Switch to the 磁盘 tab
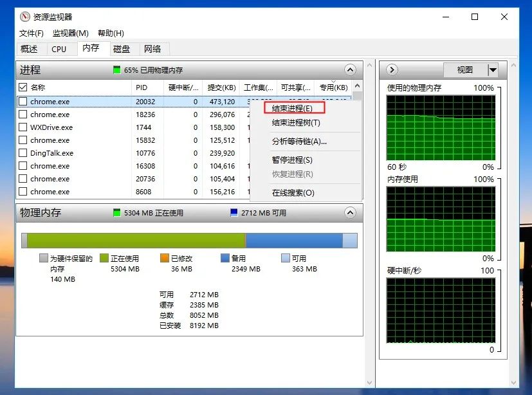 click(122, 49)
